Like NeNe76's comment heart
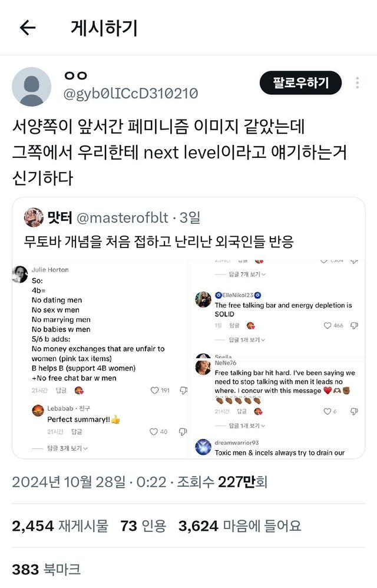Image resolution: width=377 pixels, height=588 pixels. click(x=328, y=411)
